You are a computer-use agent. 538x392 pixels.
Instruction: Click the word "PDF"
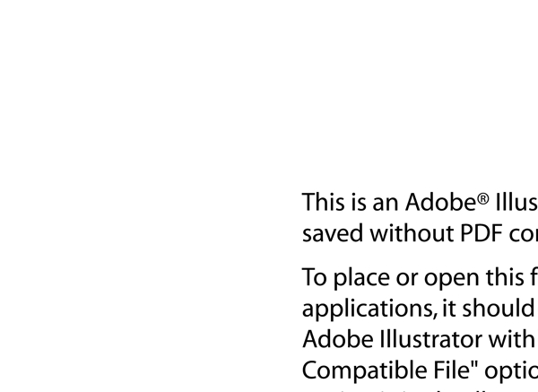482,233
